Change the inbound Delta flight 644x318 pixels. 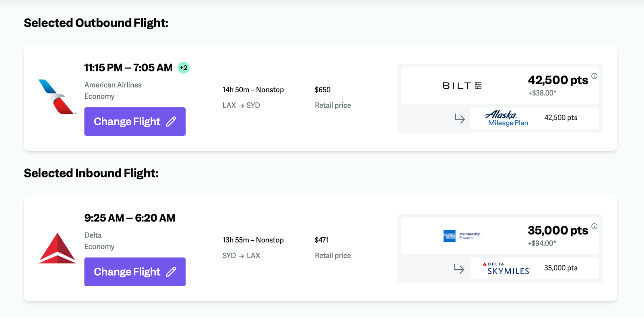point(127,272)
